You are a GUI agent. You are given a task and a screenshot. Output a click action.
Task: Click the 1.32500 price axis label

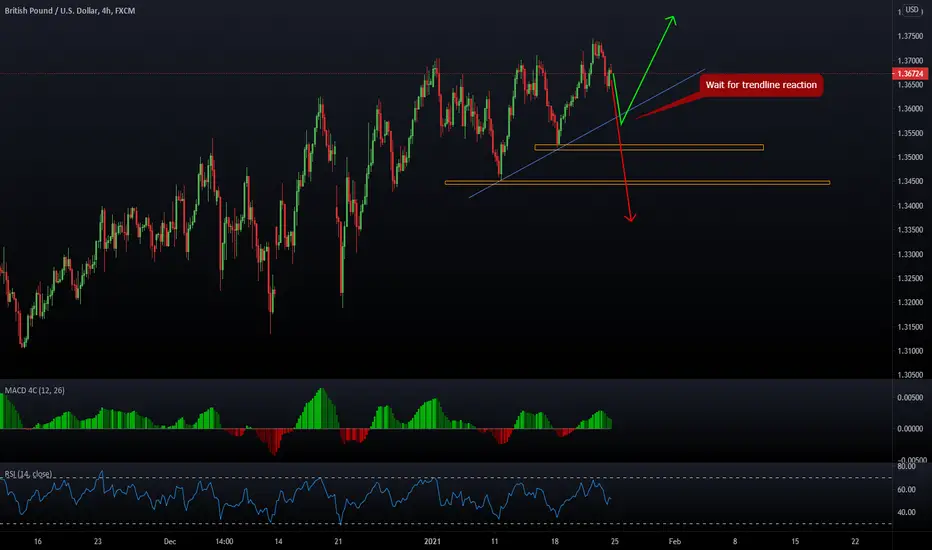(910, 278)
